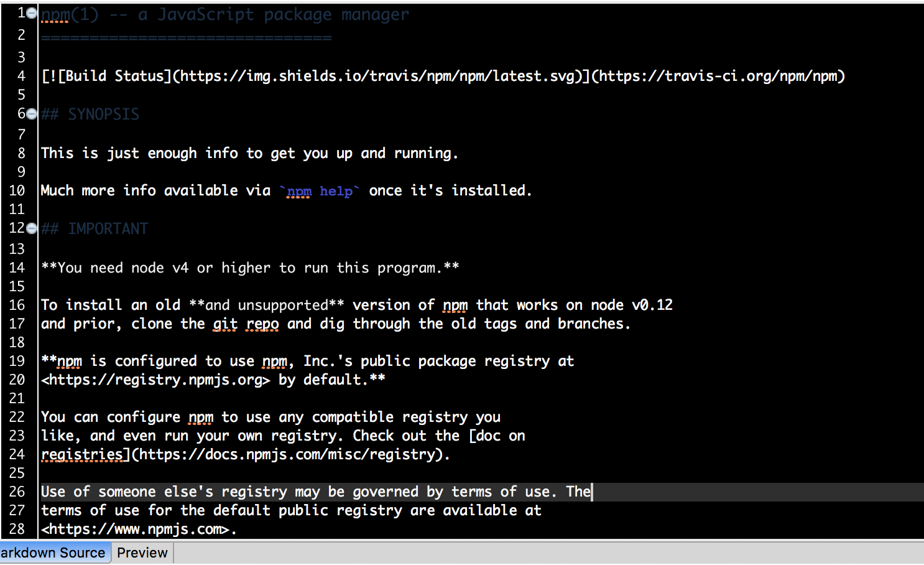Click the underlined word git on line 17
Screen dimensions: 924x565
224,324
